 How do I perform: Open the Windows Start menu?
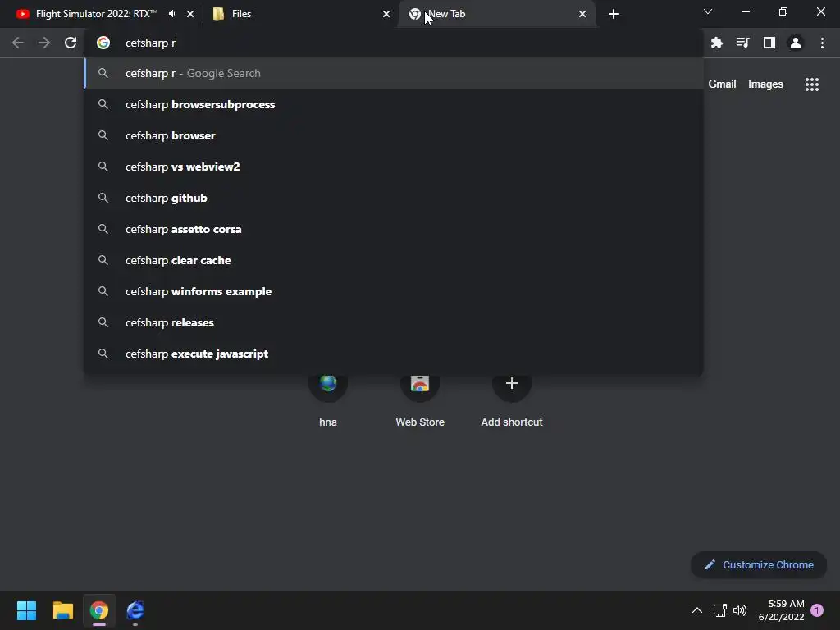click(26, 610)
